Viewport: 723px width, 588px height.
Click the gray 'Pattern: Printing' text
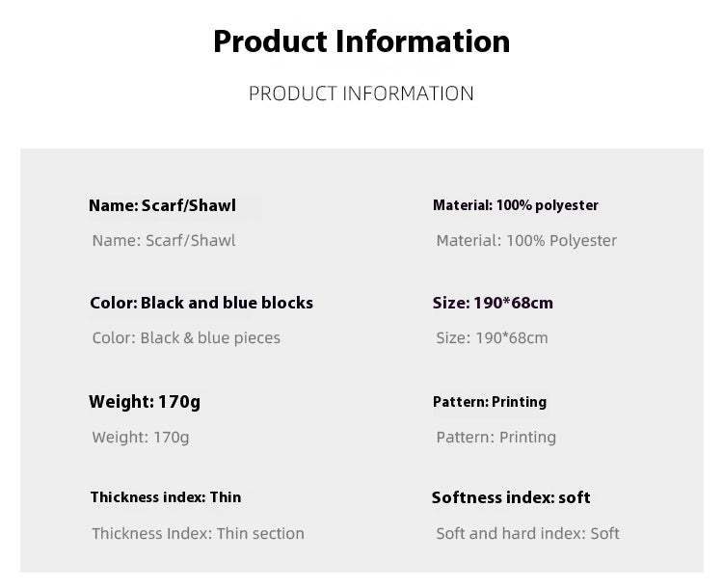[x=495, y=438]
